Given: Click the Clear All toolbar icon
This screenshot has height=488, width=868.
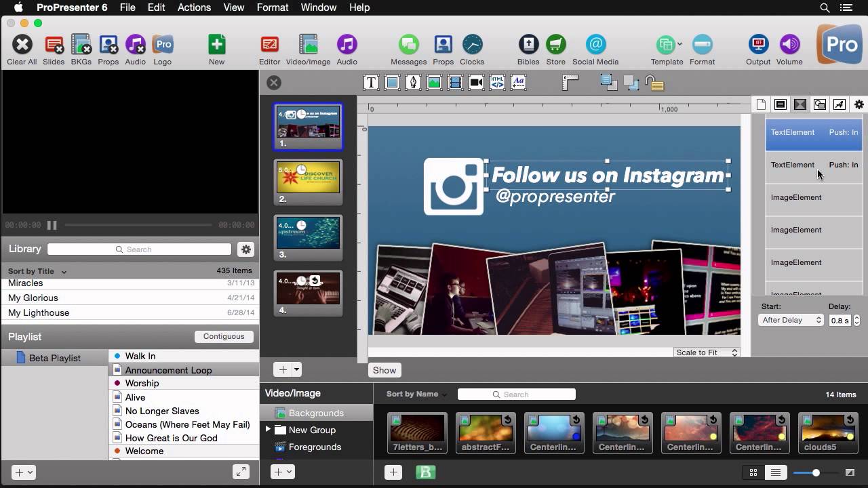Looking at the screenshot, I should [x=22, y=45].
